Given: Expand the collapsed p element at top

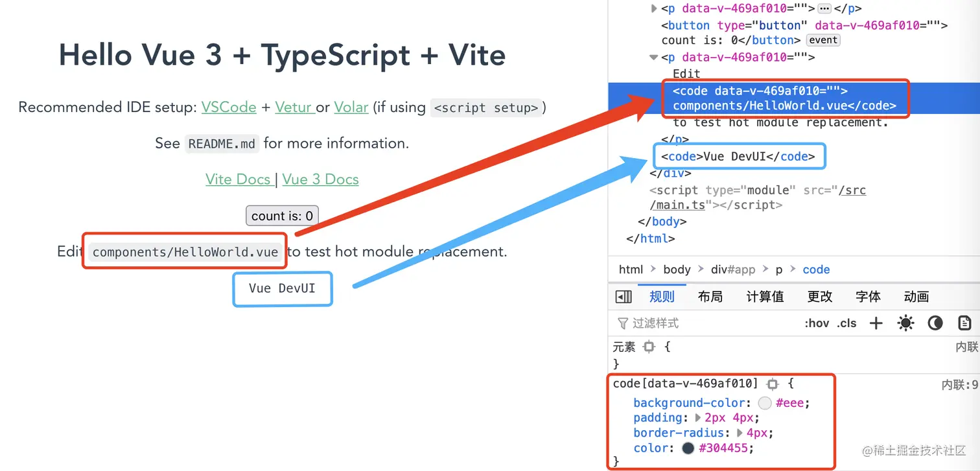Looking at the screenshot, I should 654,8.
